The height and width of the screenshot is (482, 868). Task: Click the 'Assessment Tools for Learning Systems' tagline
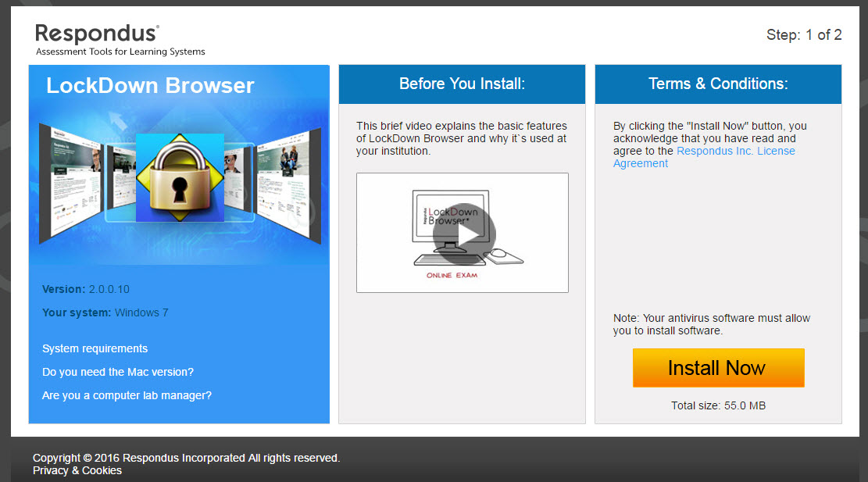[x=120, y=52]
